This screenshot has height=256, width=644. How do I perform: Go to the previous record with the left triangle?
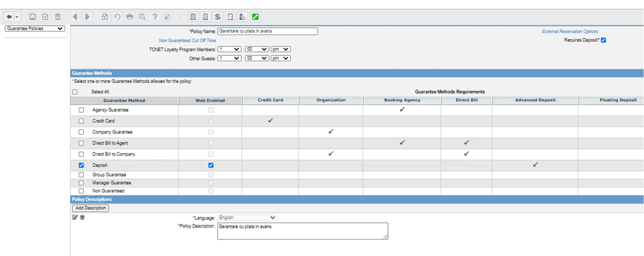click(75, 17)
